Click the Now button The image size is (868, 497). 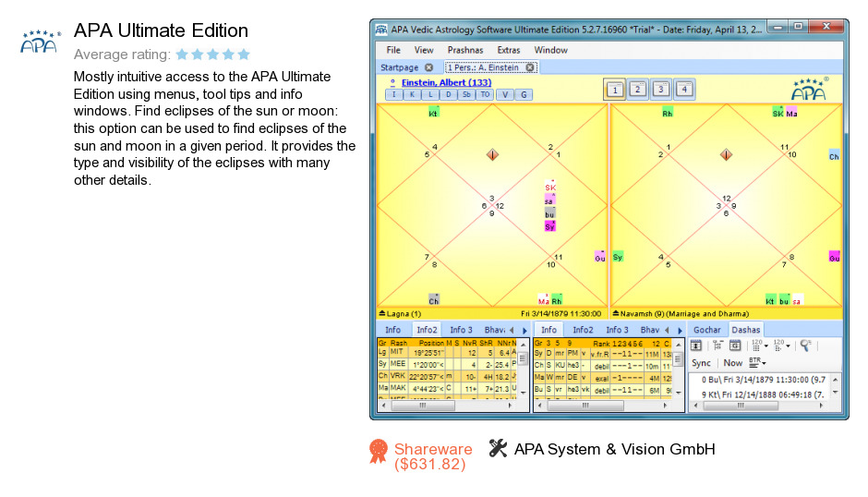coord(733,363)
